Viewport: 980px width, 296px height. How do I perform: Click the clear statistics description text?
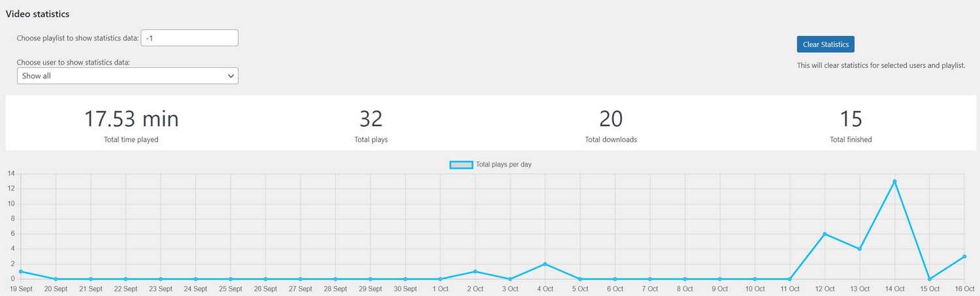(x=881, y=65)
